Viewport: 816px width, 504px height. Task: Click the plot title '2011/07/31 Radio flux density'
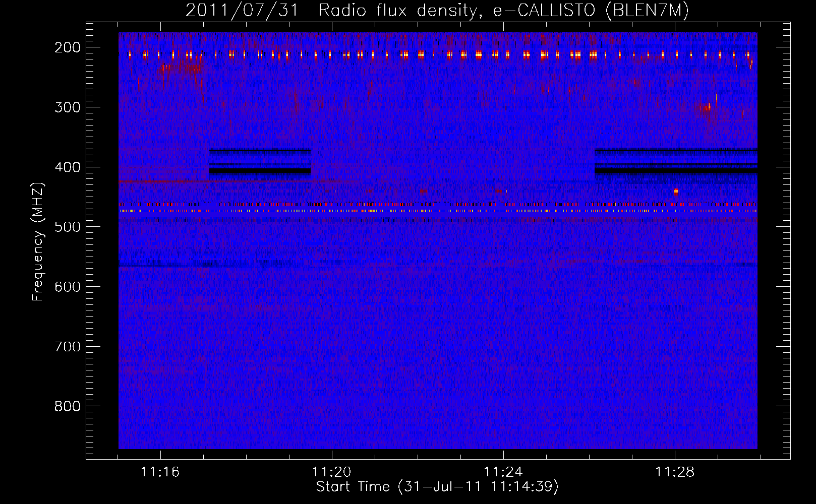click(437, 11)
